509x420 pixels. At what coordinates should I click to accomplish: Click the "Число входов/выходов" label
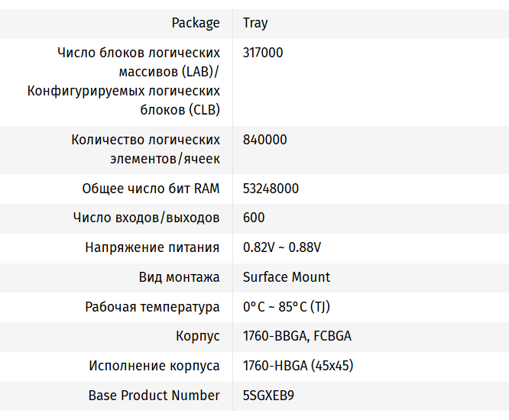[146, 218]
